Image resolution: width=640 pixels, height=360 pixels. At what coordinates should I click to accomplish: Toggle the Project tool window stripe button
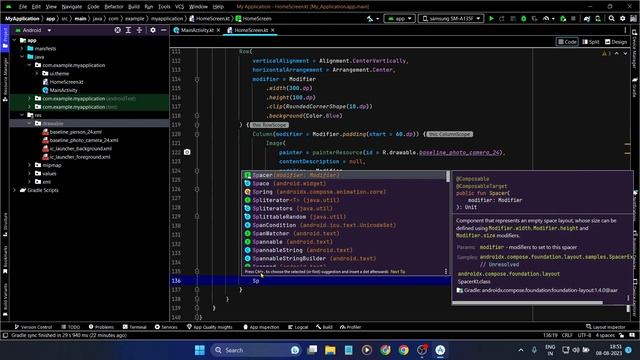[5, 39]
